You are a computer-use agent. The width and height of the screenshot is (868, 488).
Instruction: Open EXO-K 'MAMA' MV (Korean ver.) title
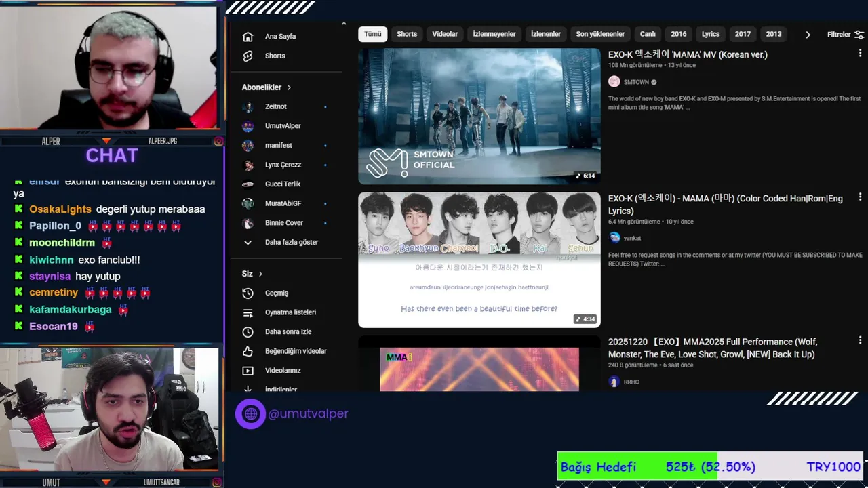click(688, 54)
